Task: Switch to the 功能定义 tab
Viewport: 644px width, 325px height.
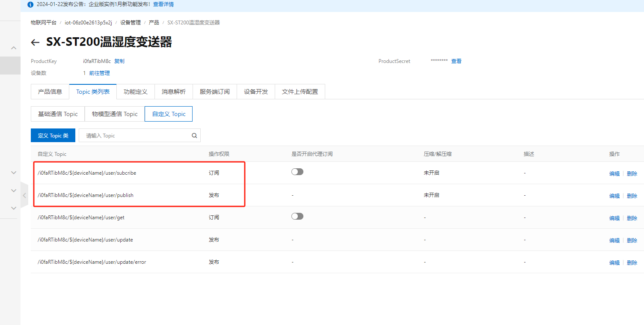Action: pos(135,92)
